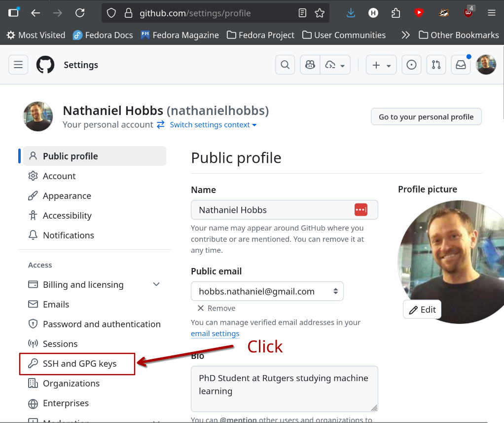Open the create new plus dropdown
Viewport: 504px width, 423px height.
(x=381, y=65)
